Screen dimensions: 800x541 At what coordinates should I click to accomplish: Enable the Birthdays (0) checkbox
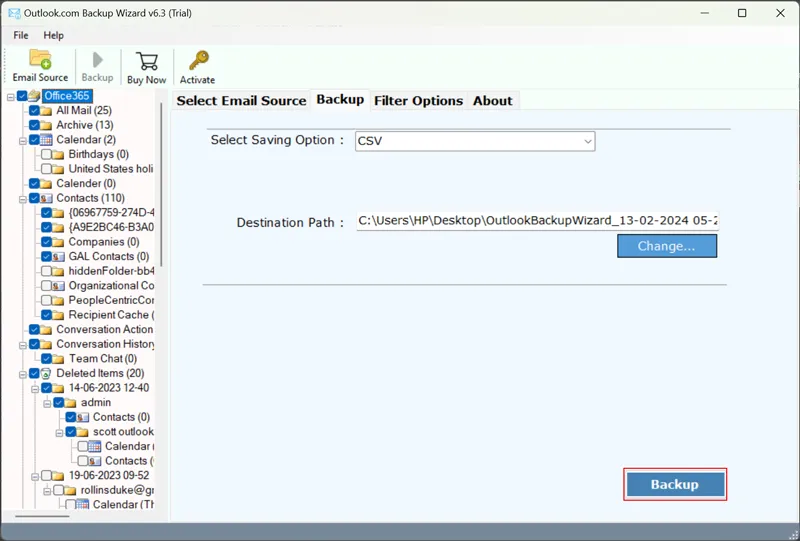point(46,155)
